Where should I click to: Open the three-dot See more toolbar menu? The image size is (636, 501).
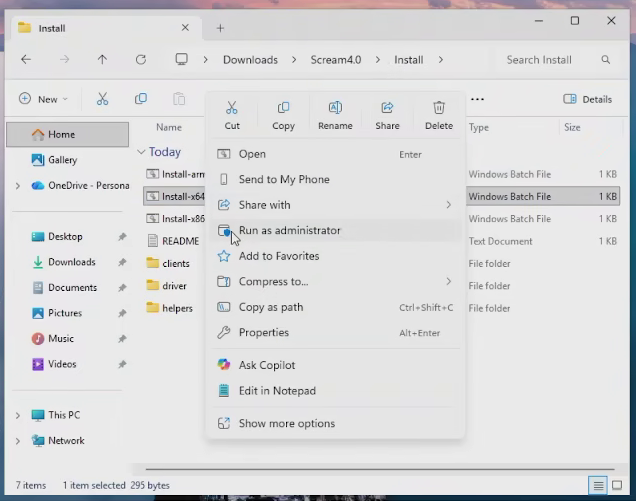tap(477, 99)
